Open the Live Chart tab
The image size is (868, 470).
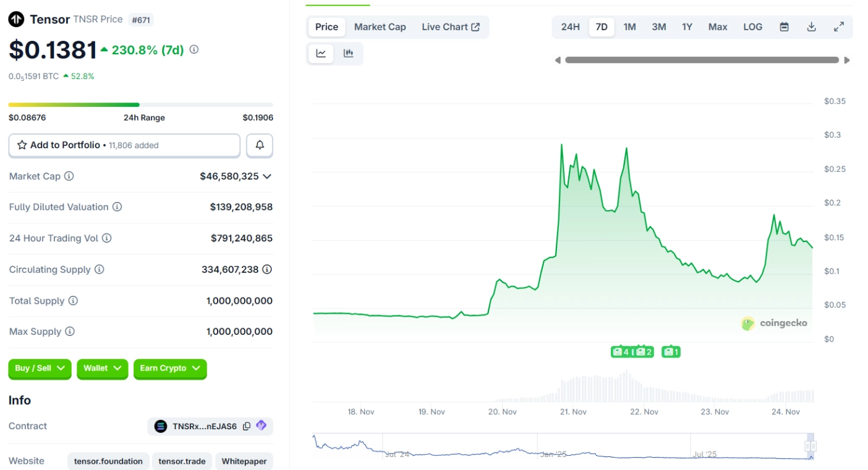[x=451, y=27]
